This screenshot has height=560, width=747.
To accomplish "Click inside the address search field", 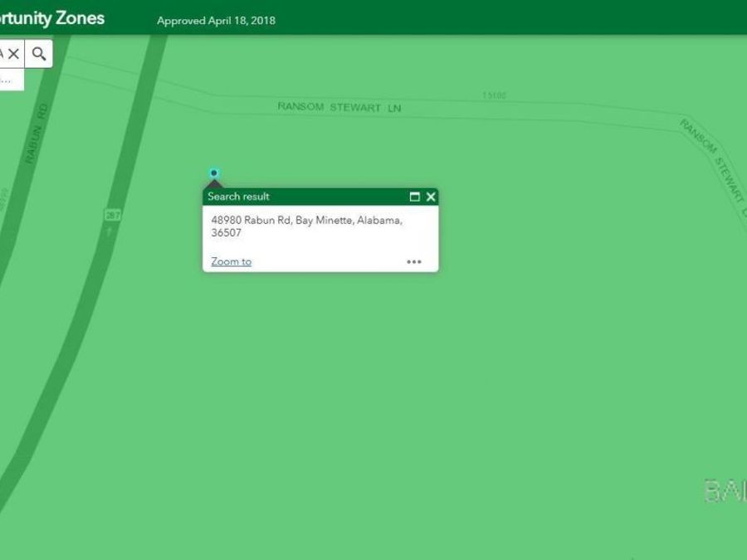I will tap(2, 54).
